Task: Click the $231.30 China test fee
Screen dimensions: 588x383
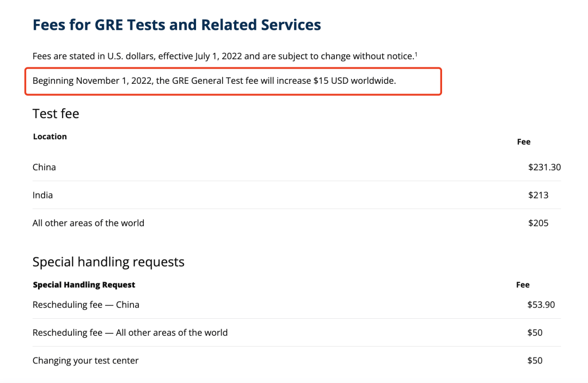Action: click(x=544, y=167)
